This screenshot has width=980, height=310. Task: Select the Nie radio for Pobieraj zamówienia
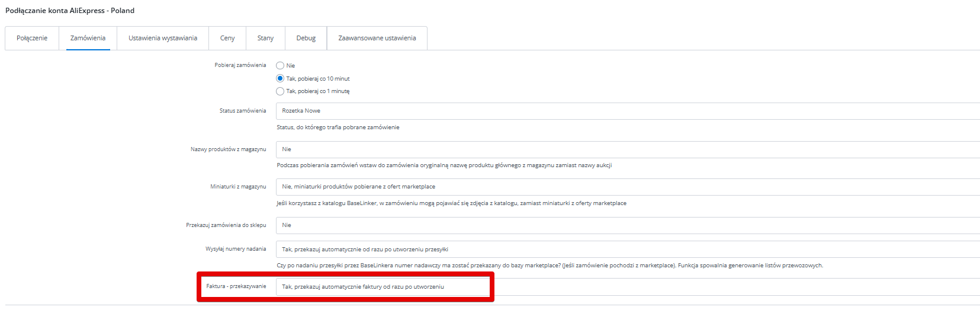tap(280, 66)
